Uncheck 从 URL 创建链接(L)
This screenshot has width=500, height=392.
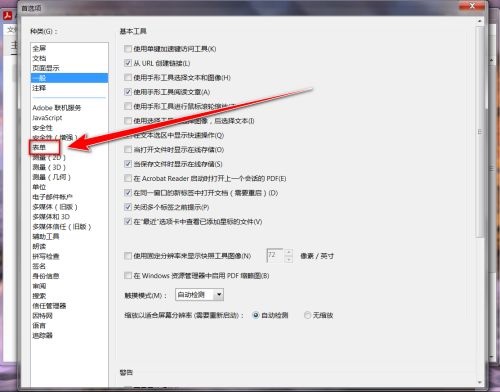click(128, 63)
